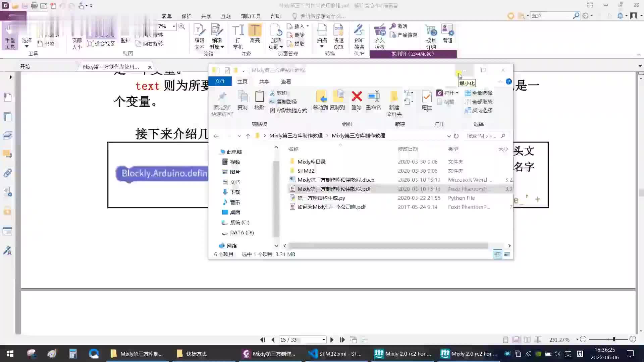644x362 pixels.
Task: Start the Quick OCR tool
Action: click(338, 37)
